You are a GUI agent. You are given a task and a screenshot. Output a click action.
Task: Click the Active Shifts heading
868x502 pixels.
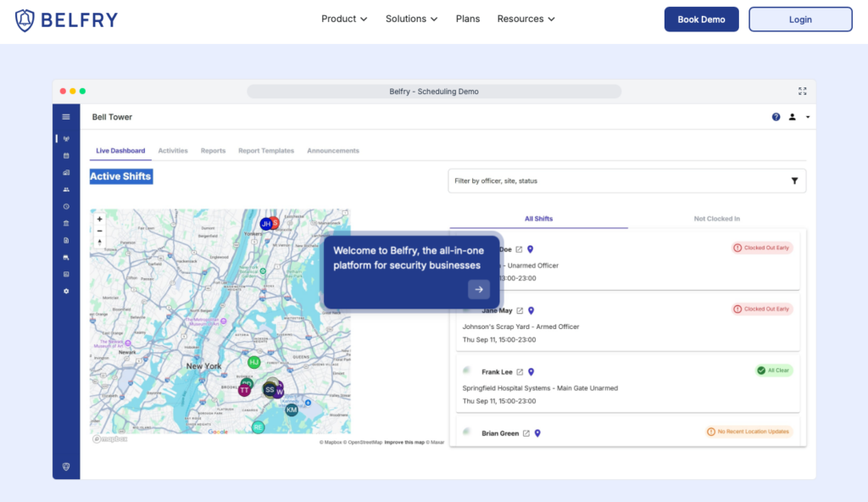(x=120, y=176)
